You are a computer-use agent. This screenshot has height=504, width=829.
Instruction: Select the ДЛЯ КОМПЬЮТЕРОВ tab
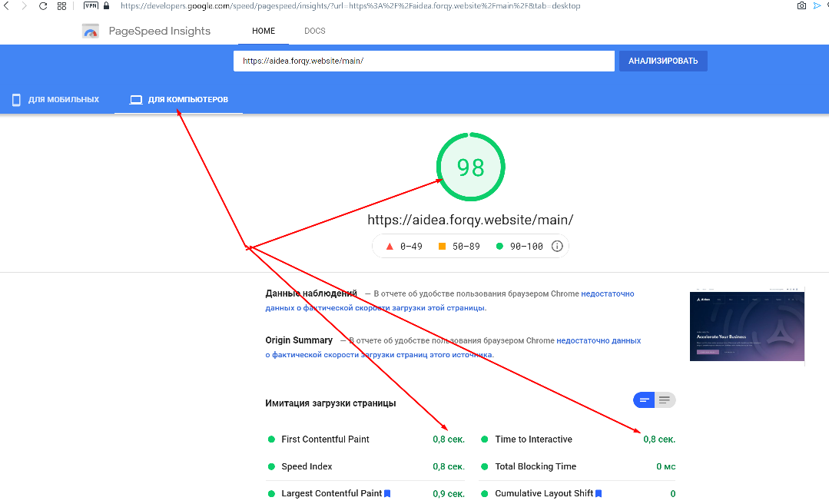coord(179,99)
